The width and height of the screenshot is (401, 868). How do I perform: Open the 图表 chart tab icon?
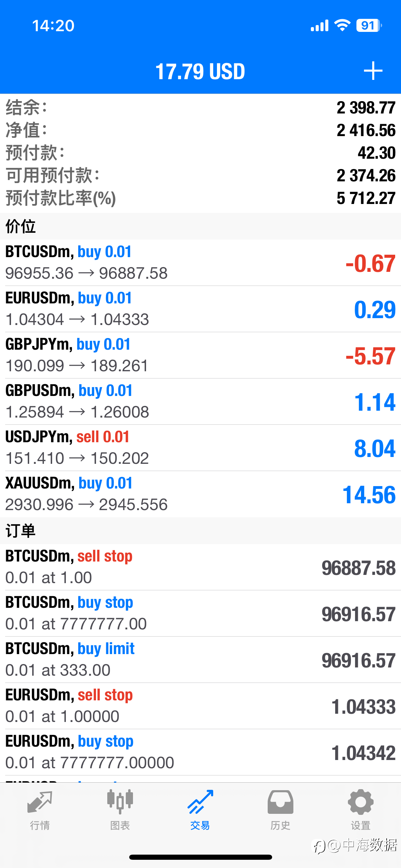coord(120,801)
